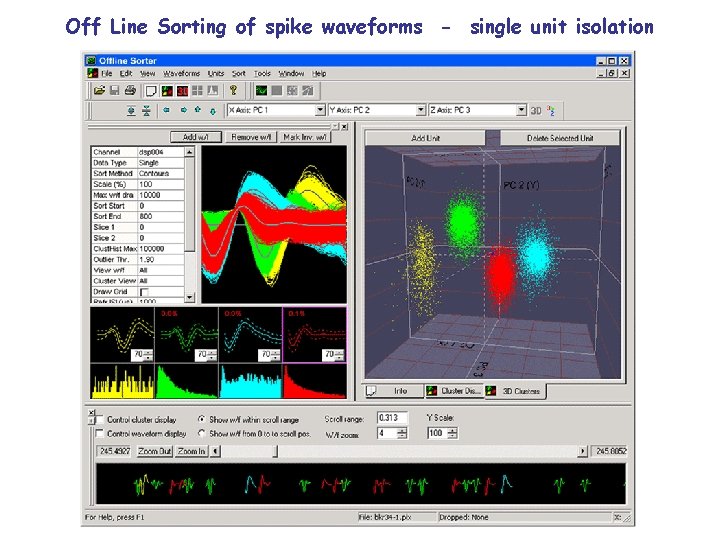Image resolution: width=720 pixels, height=540 pixels.
Task: Click the Outlier Thr. value 1.90
Action: (x=161, y=259)
